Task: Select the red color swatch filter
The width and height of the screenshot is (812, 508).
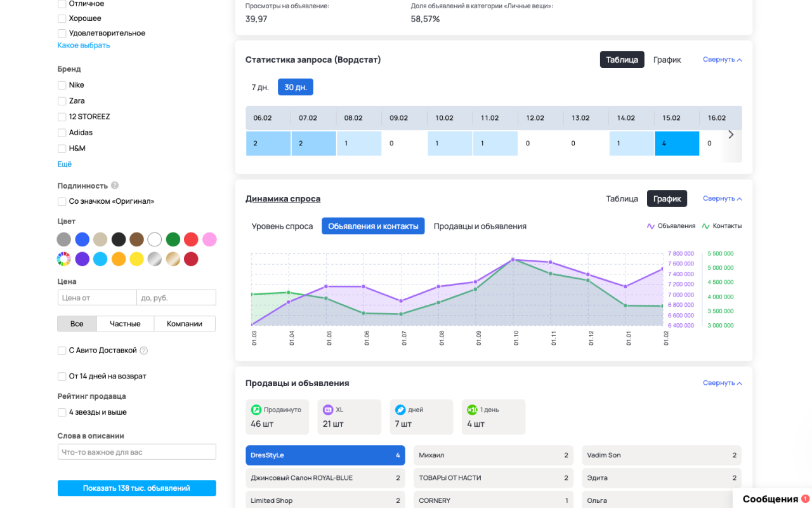Action: coord(191,239)
